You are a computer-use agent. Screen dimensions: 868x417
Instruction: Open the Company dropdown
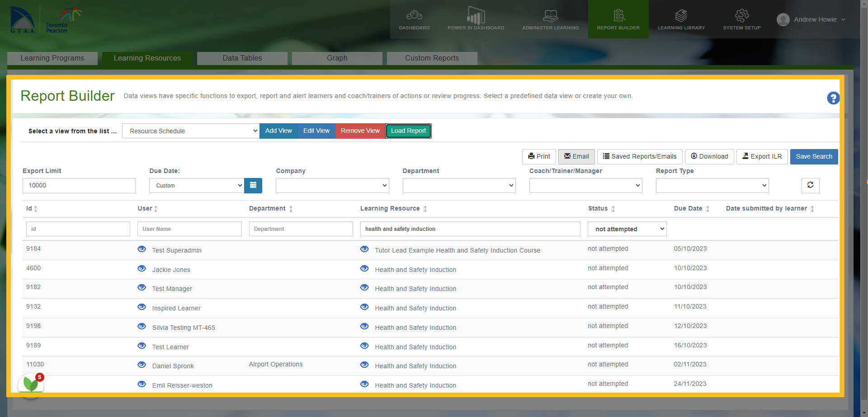coord(332,185)
